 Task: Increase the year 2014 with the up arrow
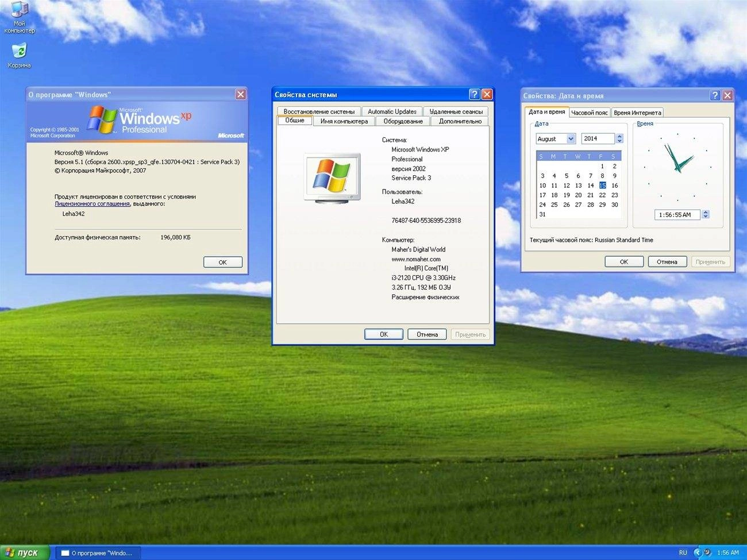(619, 136)
